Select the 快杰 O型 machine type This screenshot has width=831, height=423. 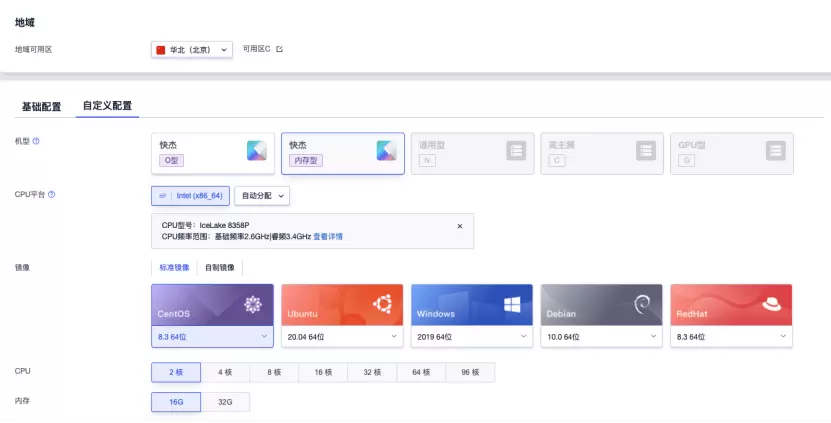click(211, 154)
